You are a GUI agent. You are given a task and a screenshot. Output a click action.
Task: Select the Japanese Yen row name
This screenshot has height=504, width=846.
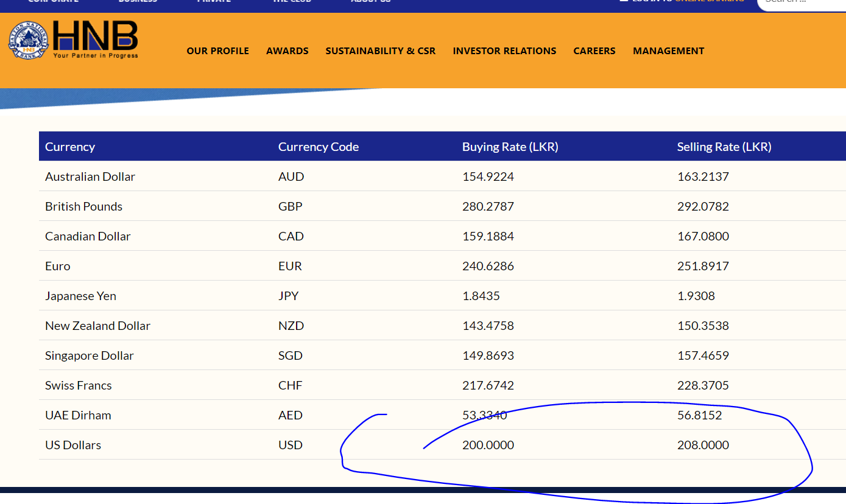tap(80, 296)
